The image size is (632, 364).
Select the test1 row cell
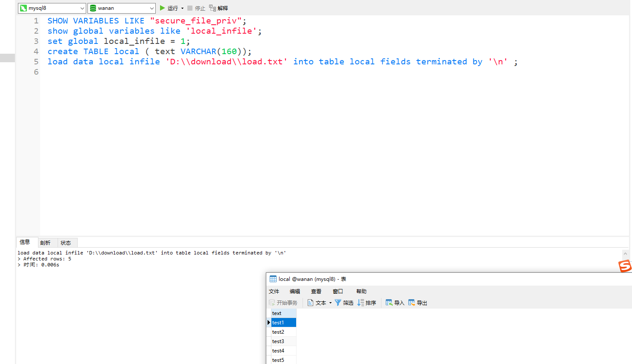tap(284, 323)
